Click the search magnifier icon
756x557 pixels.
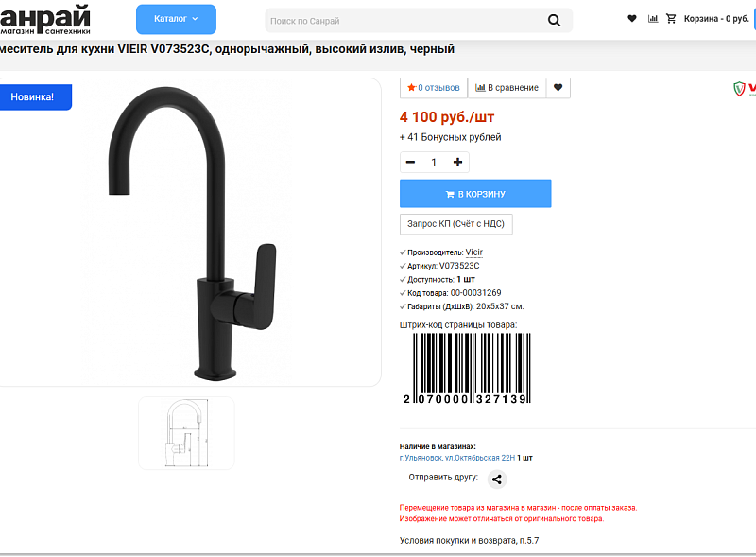tap(554, 20)
